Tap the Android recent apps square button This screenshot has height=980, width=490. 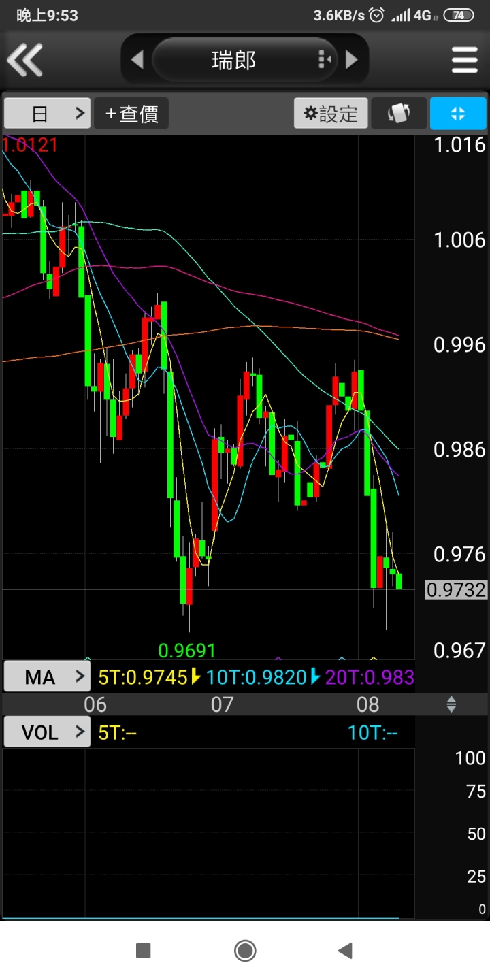coord(143,950)
